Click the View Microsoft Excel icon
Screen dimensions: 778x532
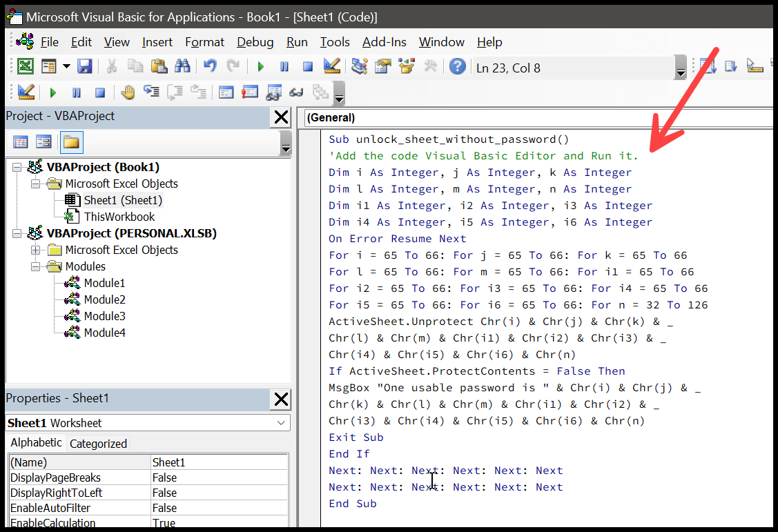coord(26,66)
